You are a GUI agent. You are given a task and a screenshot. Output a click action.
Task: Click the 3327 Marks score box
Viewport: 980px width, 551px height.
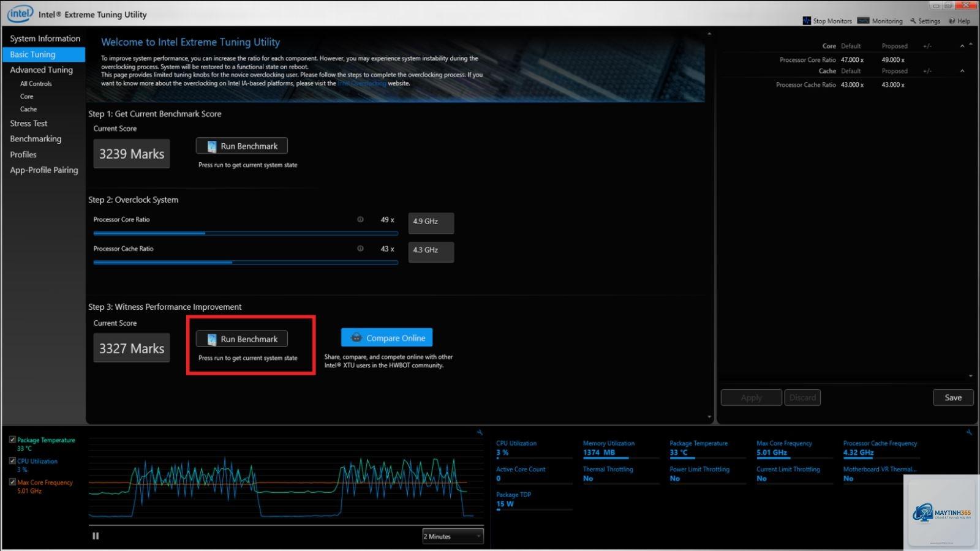132,348
